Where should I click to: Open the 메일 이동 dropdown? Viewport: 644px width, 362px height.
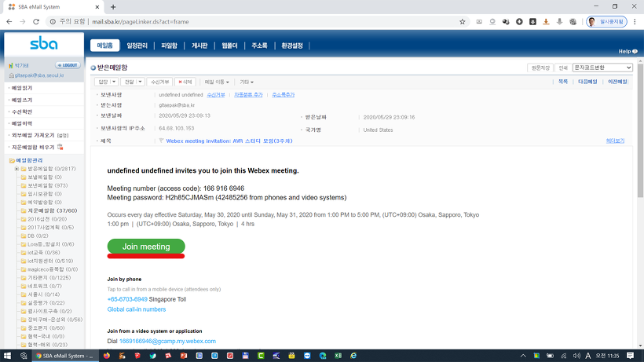click(217, 82)
